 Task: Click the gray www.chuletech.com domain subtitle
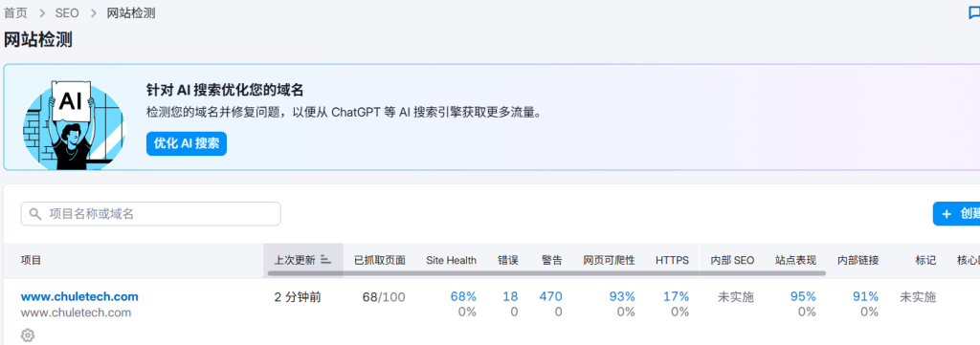pos(76,313)
